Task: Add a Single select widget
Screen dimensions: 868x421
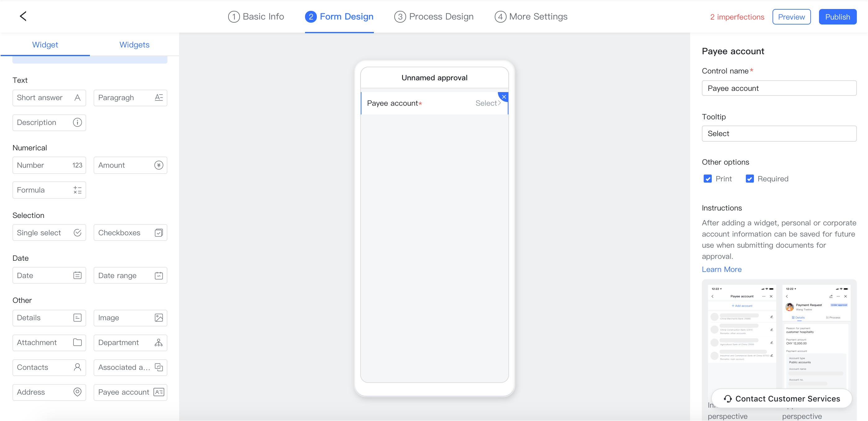Action: [49, 233]
